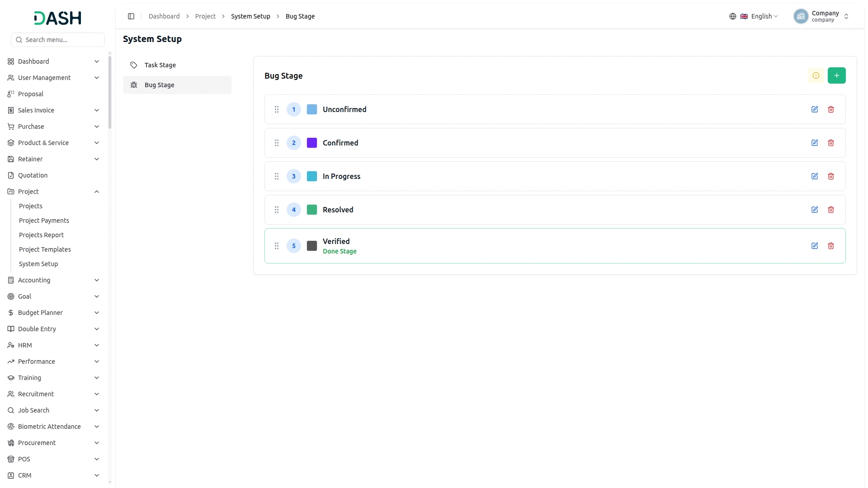Focus the Search menu input field
Image resolution: width=868 pixels, height=488 pixels.
tap(58, 40)
